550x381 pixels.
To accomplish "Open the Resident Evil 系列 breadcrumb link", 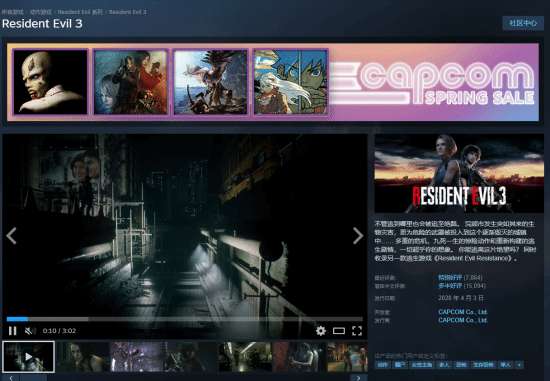I will 80,12.
